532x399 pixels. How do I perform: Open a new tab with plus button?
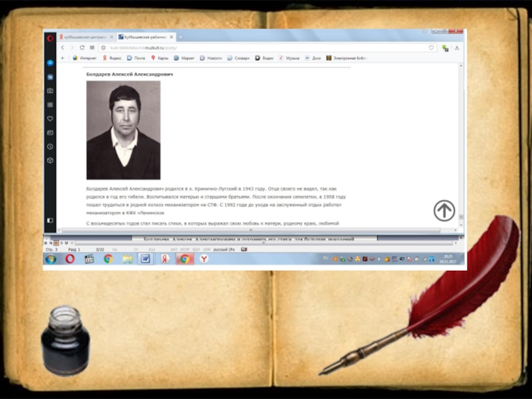[x=181, y=37]
